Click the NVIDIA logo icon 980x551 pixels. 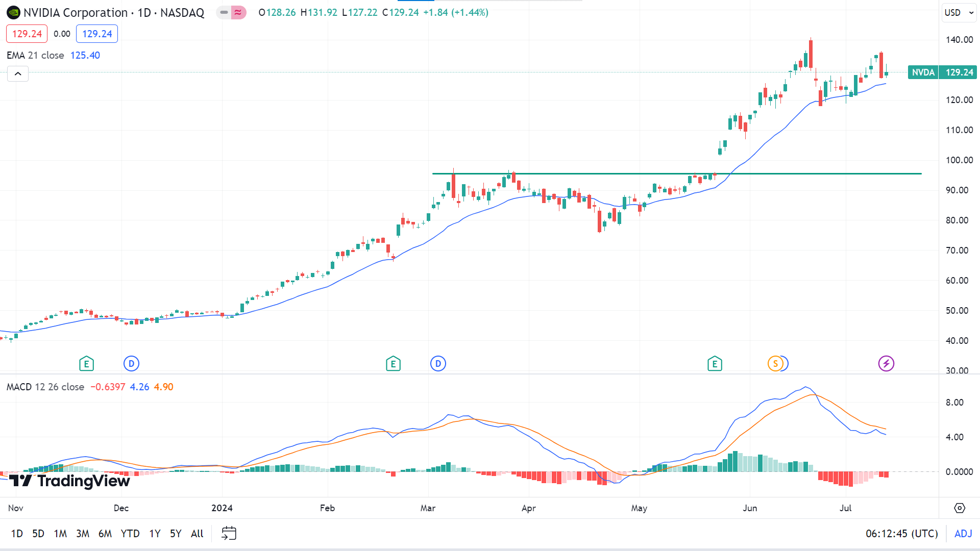click(13, 13)
